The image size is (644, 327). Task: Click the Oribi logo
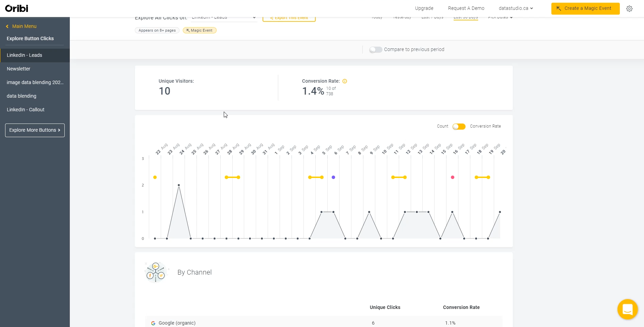(16, 9)
